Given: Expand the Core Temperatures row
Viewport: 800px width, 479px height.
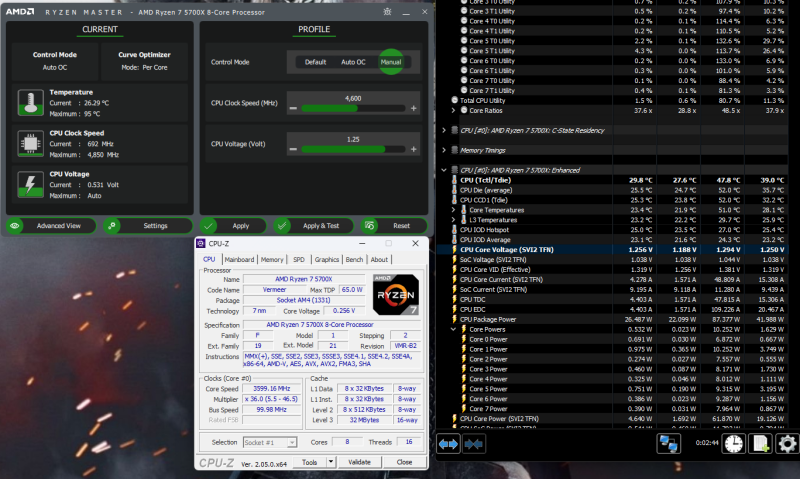Looking at the screenshot, I should click(453, 210).
